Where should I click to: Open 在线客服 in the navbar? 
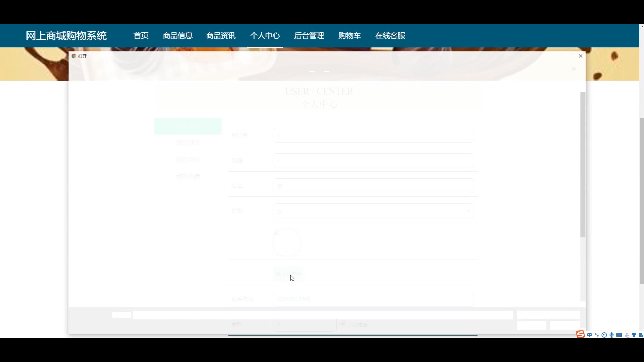click(x=390, y=36)
